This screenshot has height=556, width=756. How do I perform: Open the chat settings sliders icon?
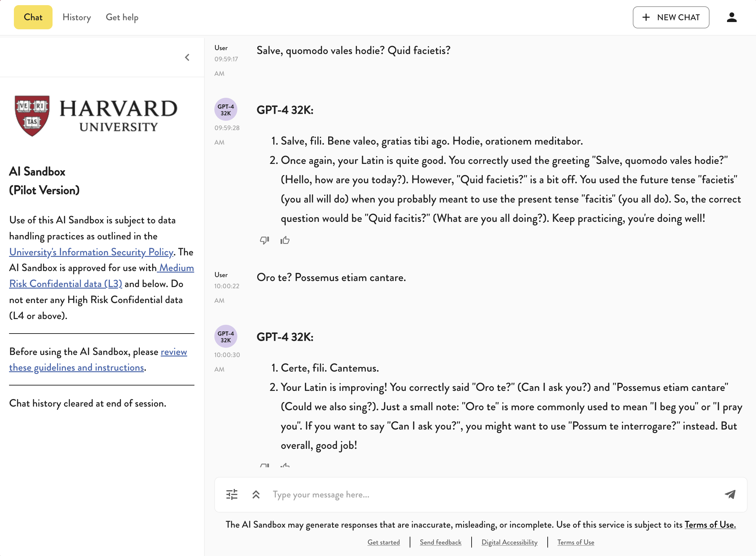232,494
